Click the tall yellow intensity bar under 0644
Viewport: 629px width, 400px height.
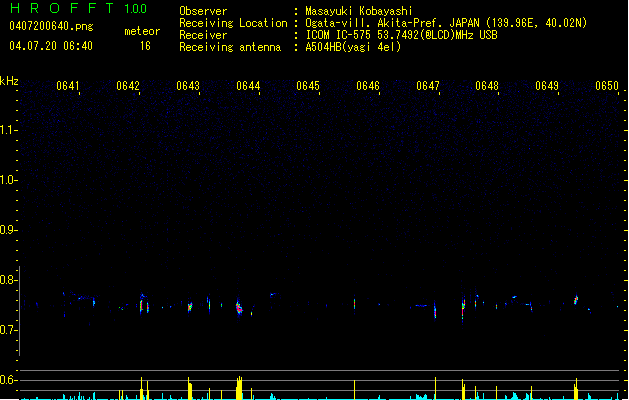point(239,388)
